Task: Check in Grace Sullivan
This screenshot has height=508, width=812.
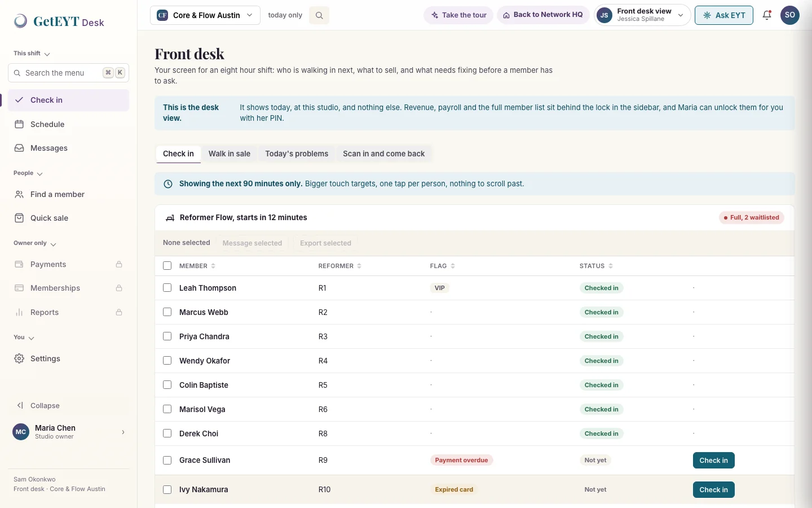Action: [x=713, y=460]
